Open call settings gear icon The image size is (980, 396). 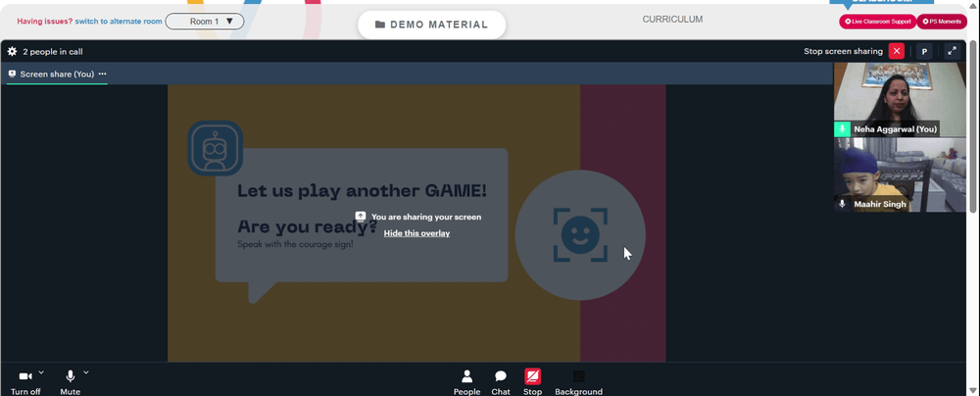point(12,51)
